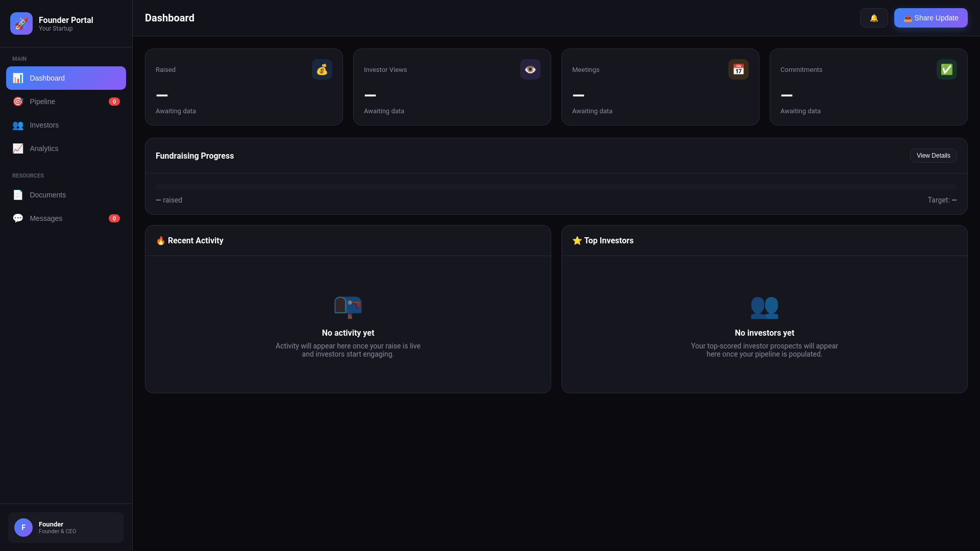Go to the Investors section

tap(66, 125)
